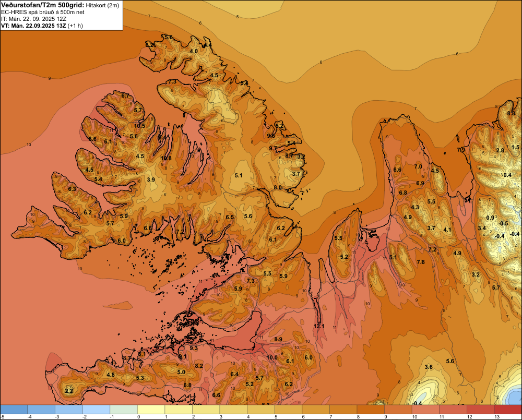Select the 9 to 10 legend color swatch

398,410
